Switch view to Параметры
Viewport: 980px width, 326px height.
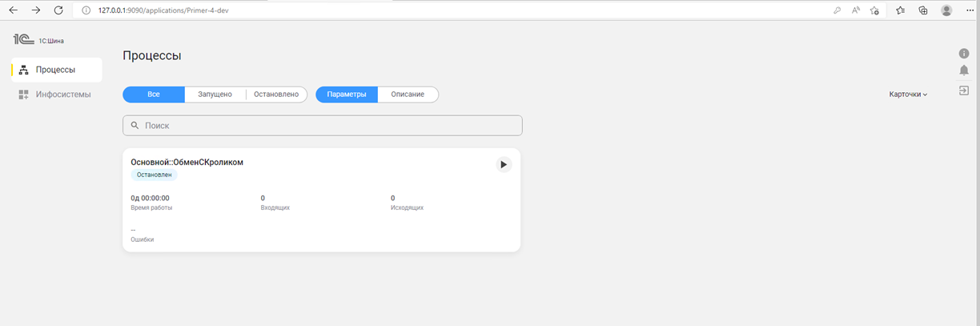pyautogui.click(x=347, y=95)
